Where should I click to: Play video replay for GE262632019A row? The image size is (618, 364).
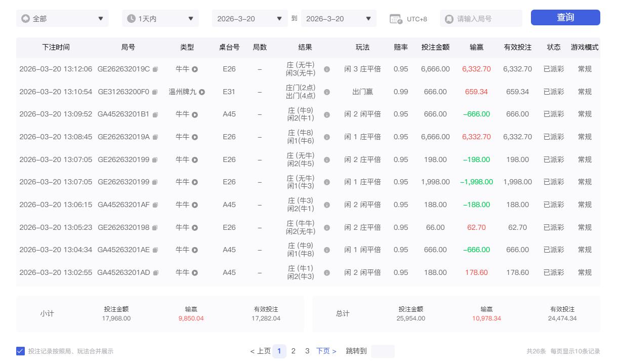[x=195, y=137]
